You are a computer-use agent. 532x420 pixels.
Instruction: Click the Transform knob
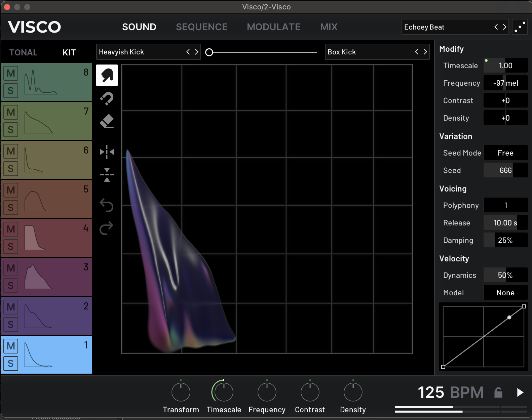point(181,392)
